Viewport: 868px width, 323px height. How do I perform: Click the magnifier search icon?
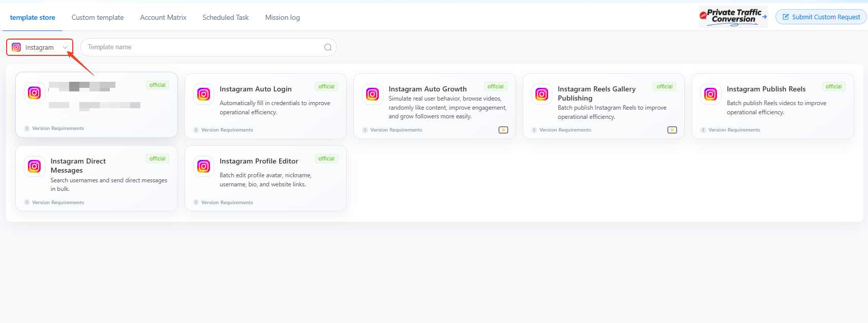[x=328, y=47]
